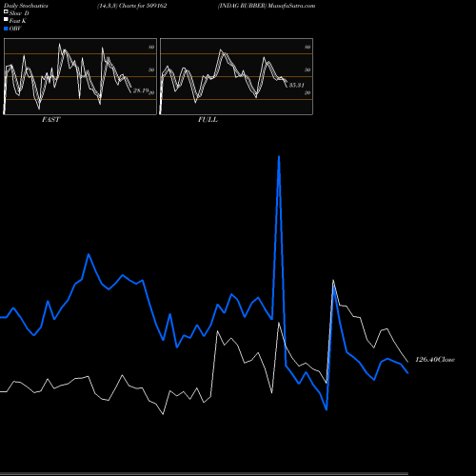
Task: Click the 'Slow D' legend label
Action: coord(19,13)
